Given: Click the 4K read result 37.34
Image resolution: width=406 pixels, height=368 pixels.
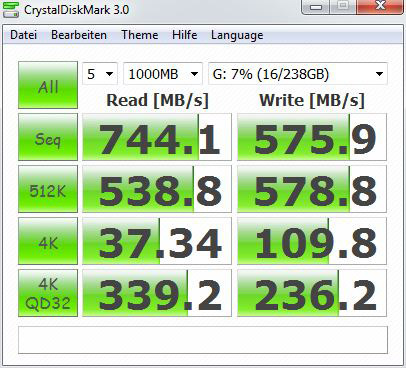Looking at the screenshot, I should tap(157, 241).
